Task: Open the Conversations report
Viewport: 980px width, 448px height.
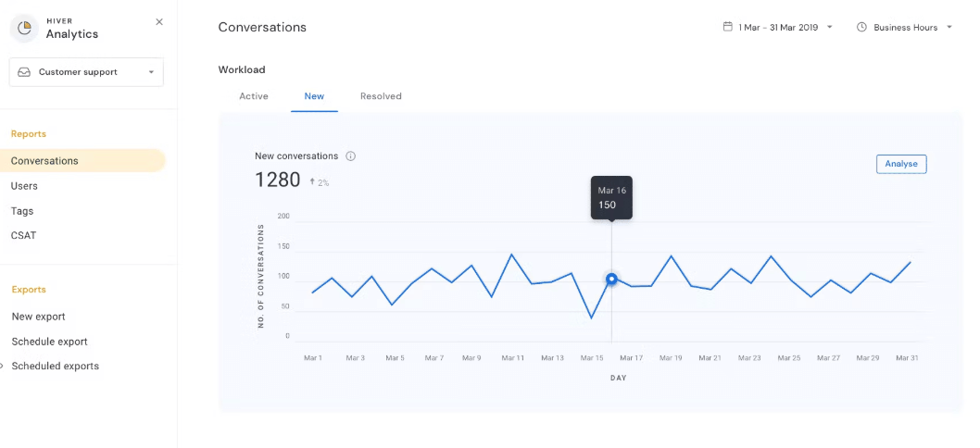Action: click(x=44, y=161)
